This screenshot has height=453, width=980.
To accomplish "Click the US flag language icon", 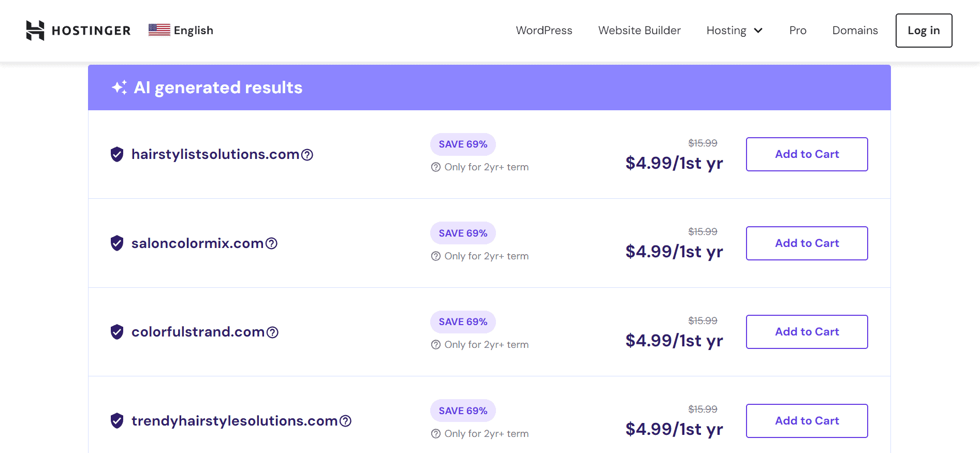I will click(159, 30).
